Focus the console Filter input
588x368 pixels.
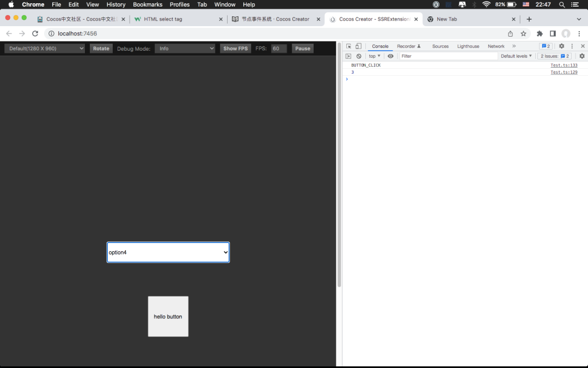(x=448, y=56)
